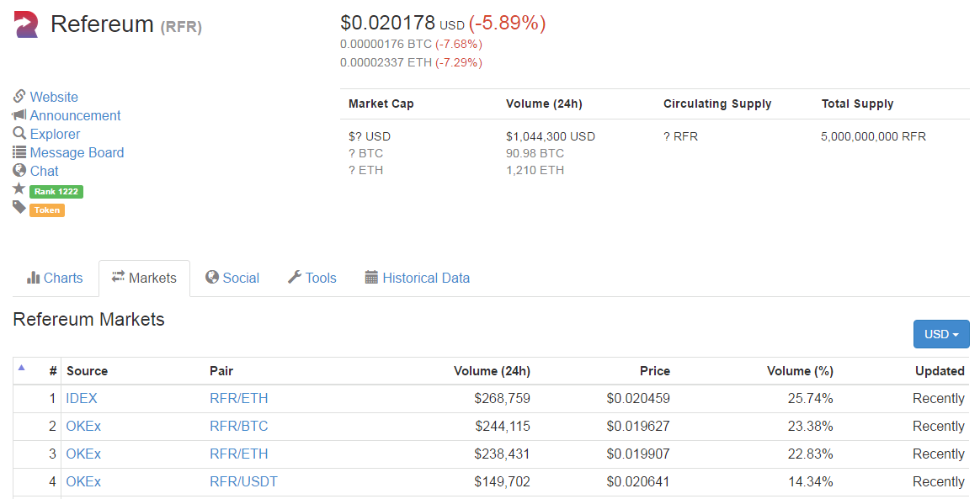Click the Refereum logo icon
This screenshot has height=499, width=980.
(x=26, y=24)
